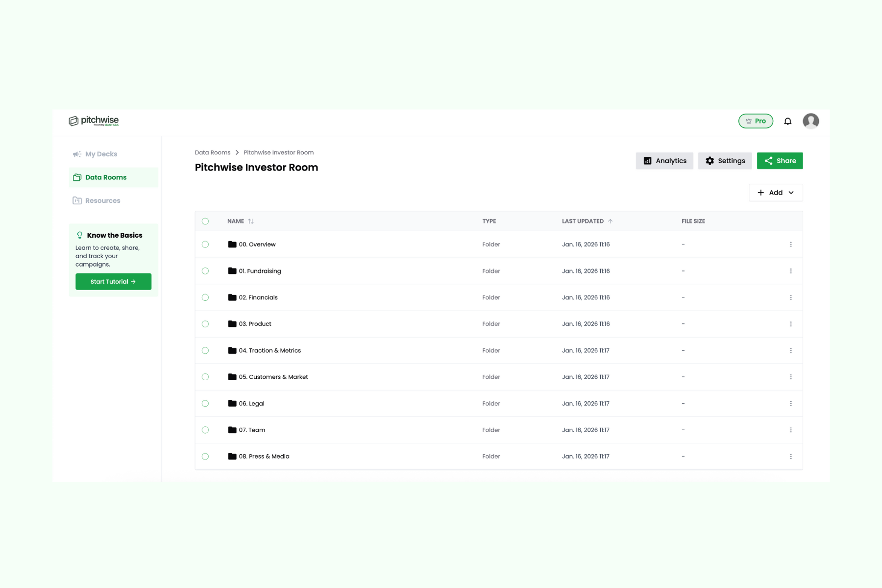Image resolution: width=882 pixels, height=588 pixels.
Task: Click the Start Tutorial button
Action: tap(113, 281)
